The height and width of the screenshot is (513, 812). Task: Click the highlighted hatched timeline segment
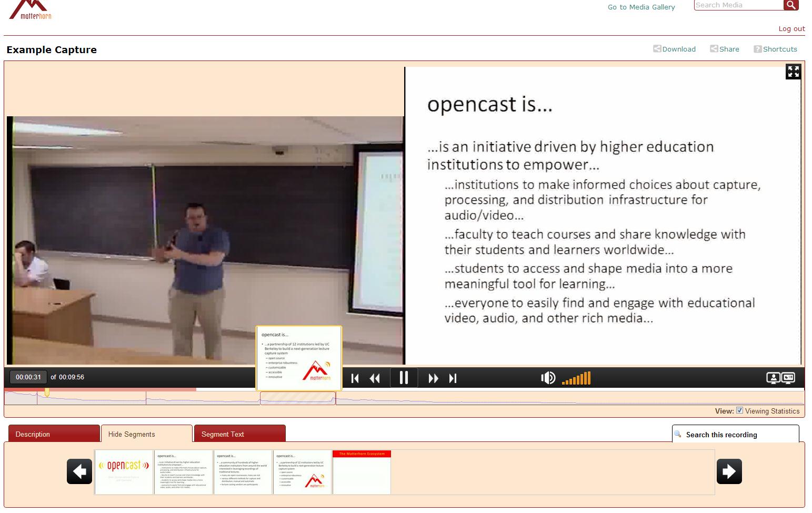(298, 398)
